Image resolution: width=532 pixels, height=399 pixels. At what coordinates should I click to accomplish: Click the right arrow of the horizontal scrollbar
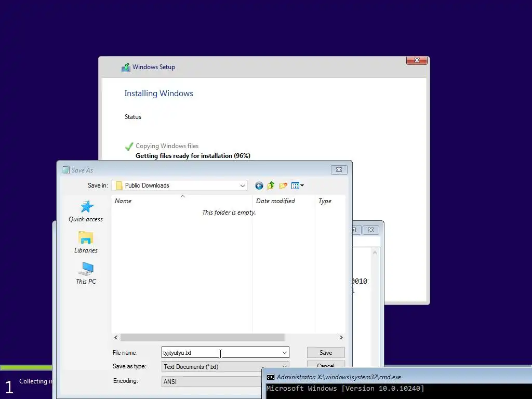pyautogui.click(x=341, y=337)
